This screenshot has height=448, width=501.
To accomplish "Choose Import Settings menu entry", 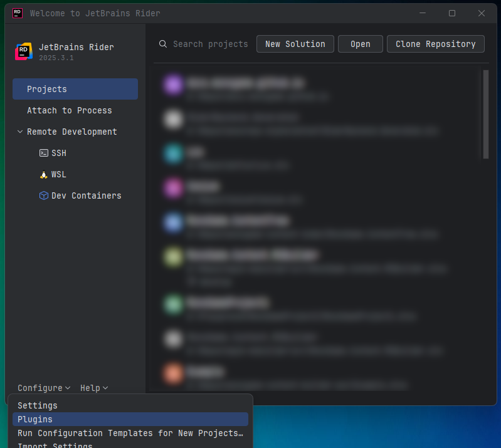I will (x=130, y=445).
